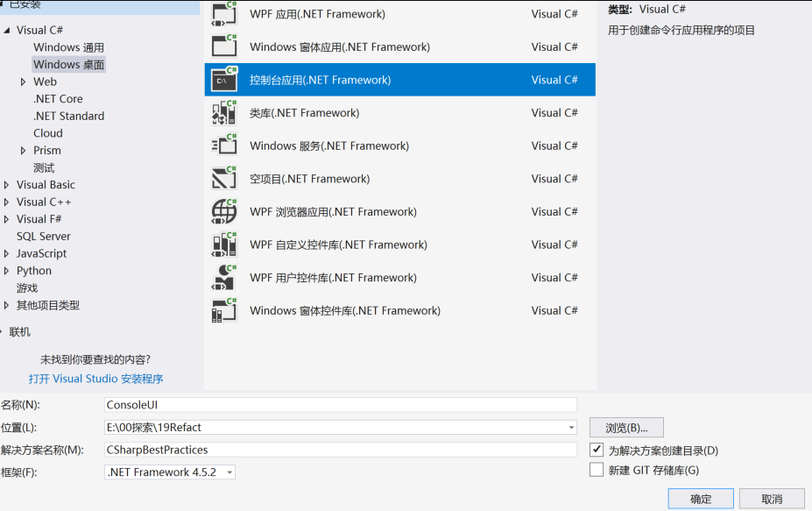Image resolution: width=812 pixels, height=511 pixels.
Task: Select the 类库(.NET Framework) template icon
Action: 223,112
